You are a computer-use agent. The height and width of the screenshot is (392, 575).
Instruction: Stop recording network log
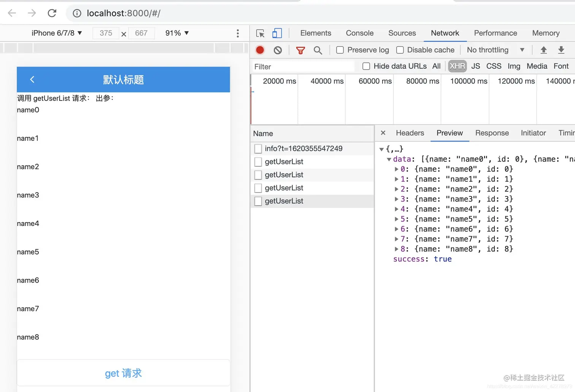pos(260,50)
